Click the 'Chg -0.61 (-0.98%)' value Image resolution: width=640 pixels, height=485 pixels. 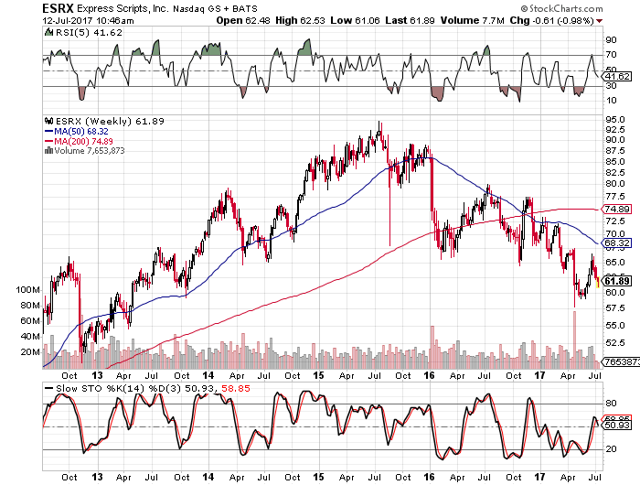(551, 20)
